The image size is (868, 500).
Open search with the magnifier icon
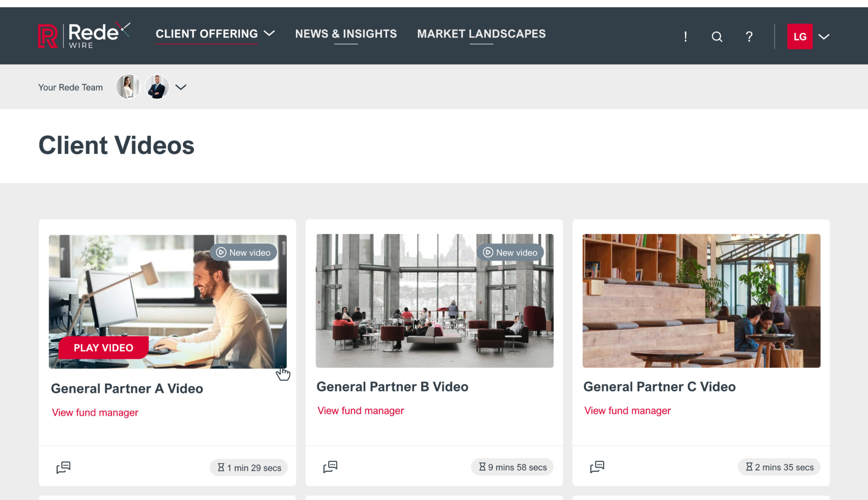pos(717,36)
